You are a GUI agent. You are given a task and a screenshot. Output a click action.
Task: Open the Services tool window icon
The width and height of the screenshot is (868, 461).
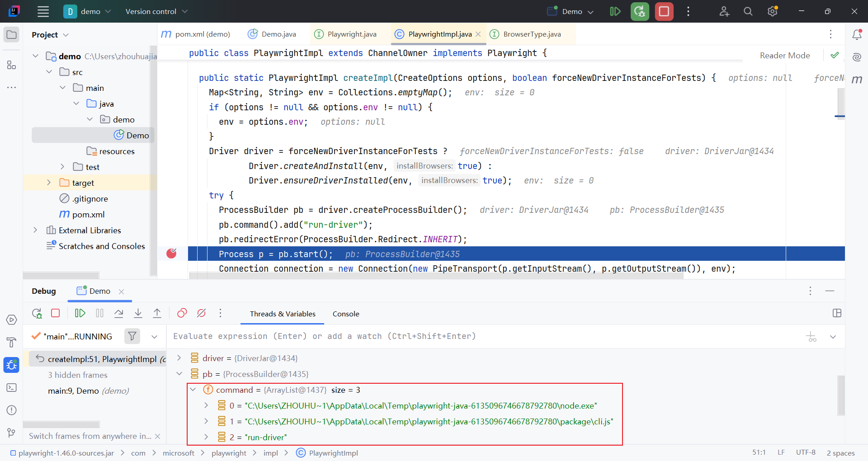[12, 320]
